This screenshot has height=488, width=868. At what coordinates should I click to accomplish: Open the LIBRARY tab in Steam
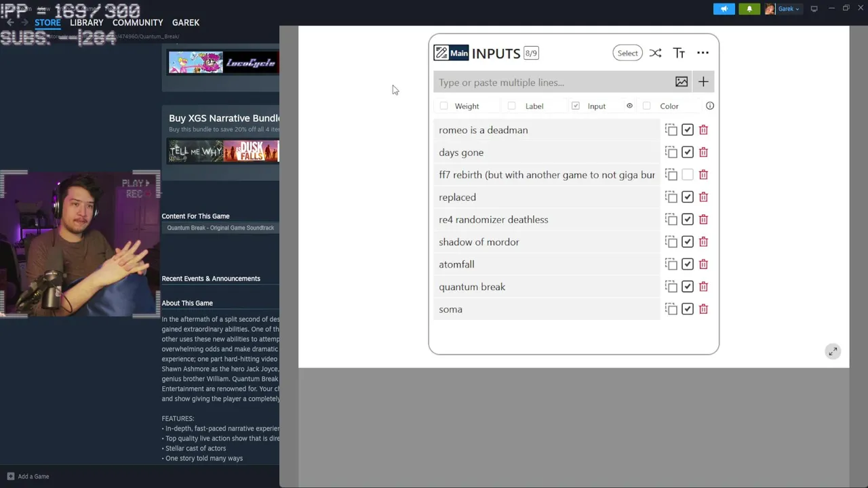(x=87, y=22)
